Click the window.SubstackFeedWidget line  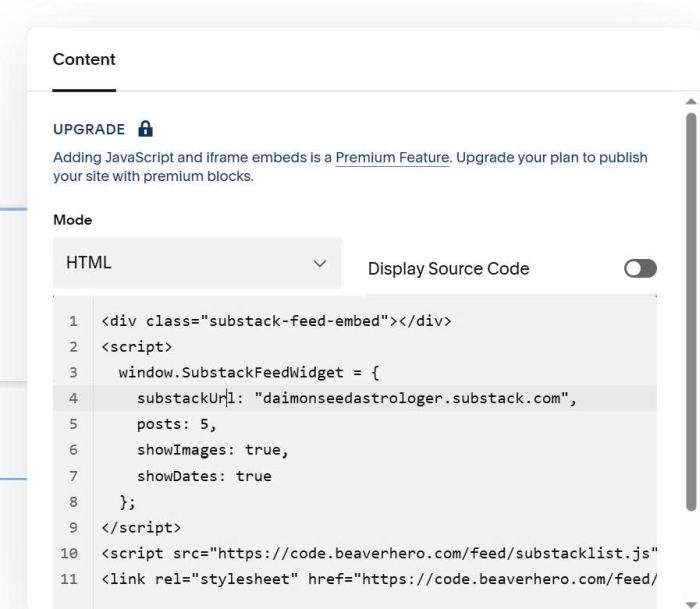coord(249,372)
